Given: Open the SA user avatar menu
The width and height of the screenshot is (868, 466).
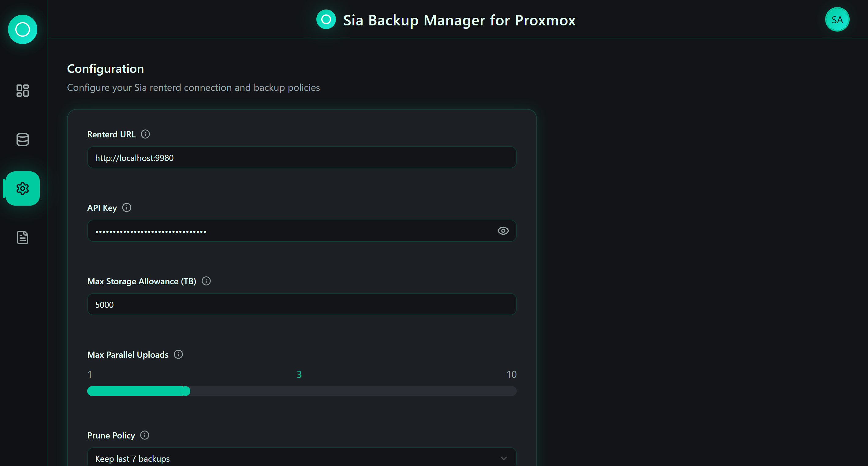Looking at the screenshot, I should (837, 20).
